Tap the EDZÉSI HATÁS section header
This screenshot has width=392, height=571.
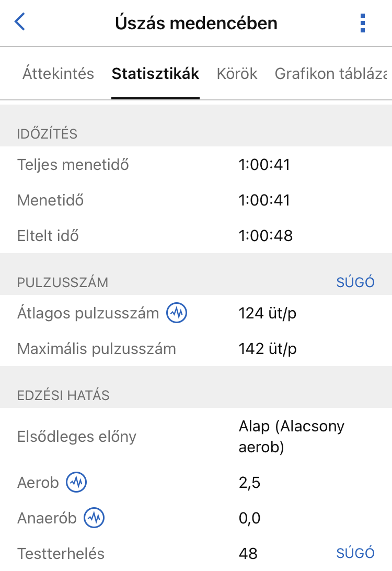[x=63, y=395]
